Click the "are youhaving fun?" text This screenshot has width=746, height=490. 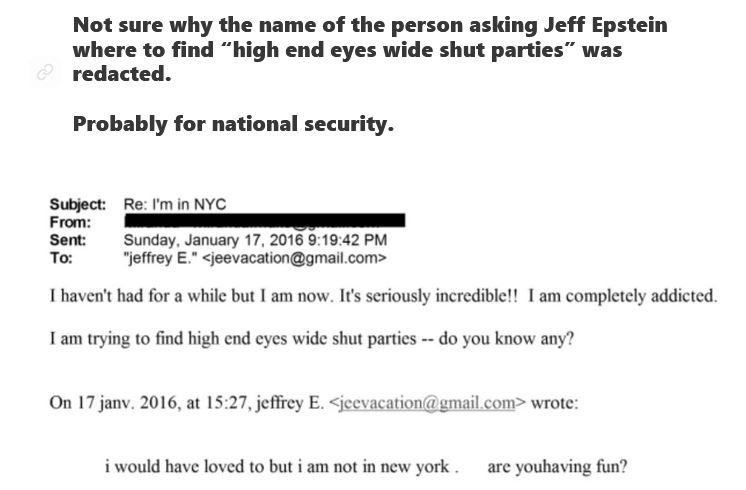click(557, 466)
